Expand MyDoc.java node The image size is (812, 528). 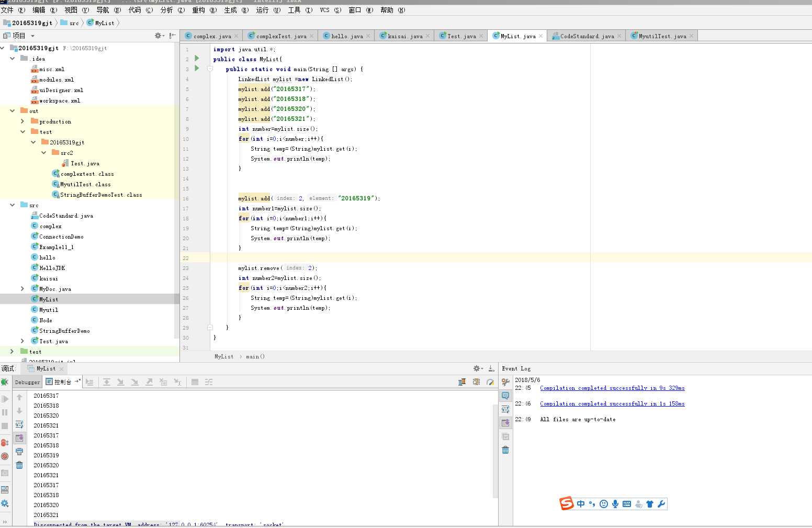pos(22,289)
